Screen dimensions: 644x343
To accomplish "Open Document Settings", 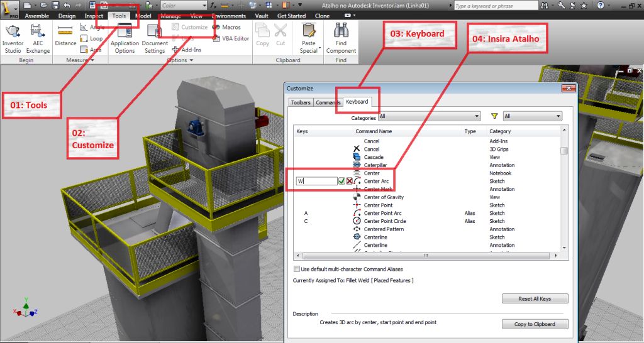I will 154,38.
